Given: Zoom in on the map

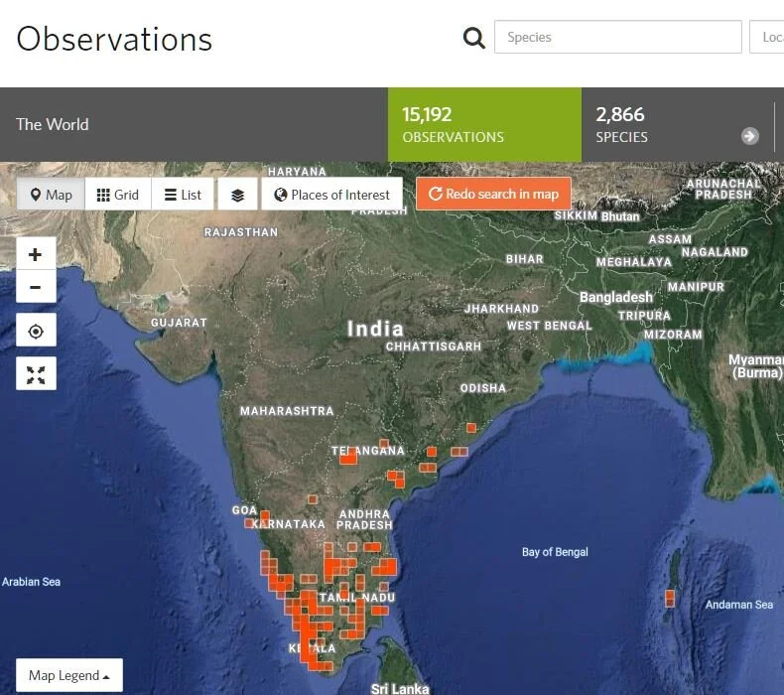Looking at the screenshot, I should [x=36, y=254].
